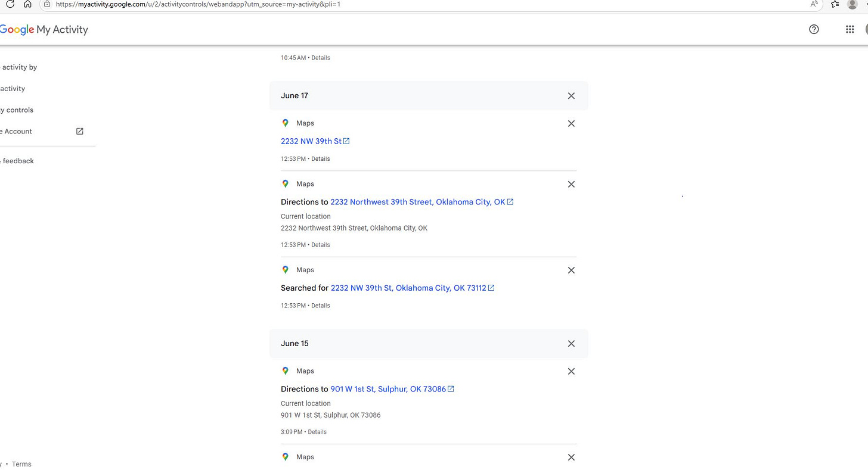868x470 pixels.
Task: Delete Directions to 901 W 1st St item
Action: pos(571,372)
